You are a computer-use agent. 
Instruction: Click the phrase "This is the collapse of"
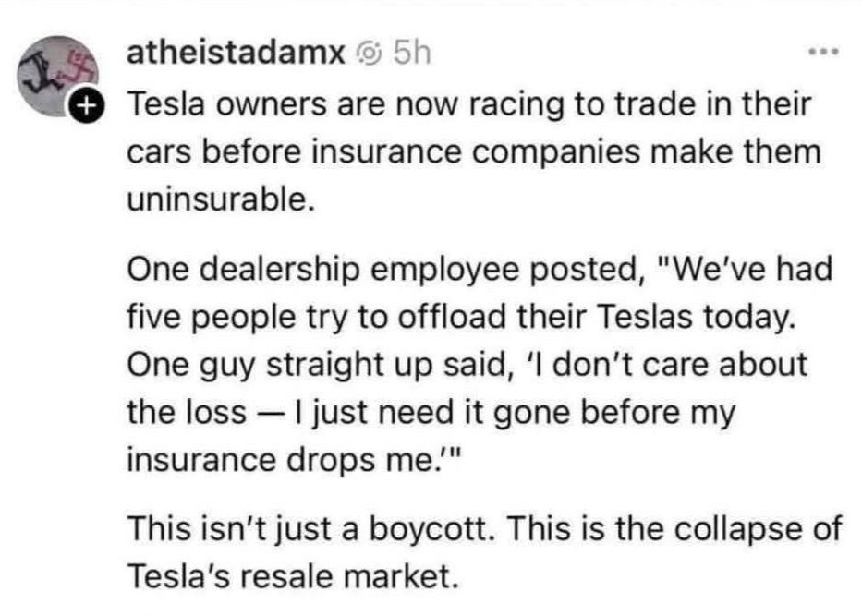pos(674,528)
